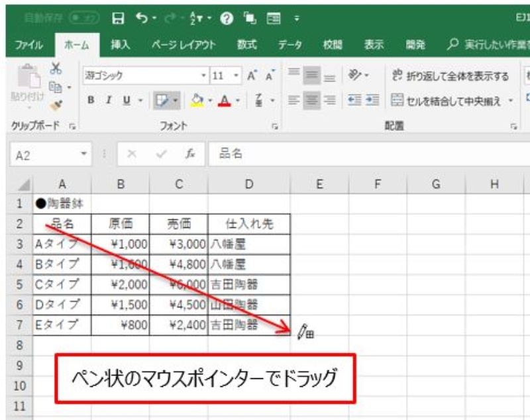Open the font size dropdown

tap(235, 75)
